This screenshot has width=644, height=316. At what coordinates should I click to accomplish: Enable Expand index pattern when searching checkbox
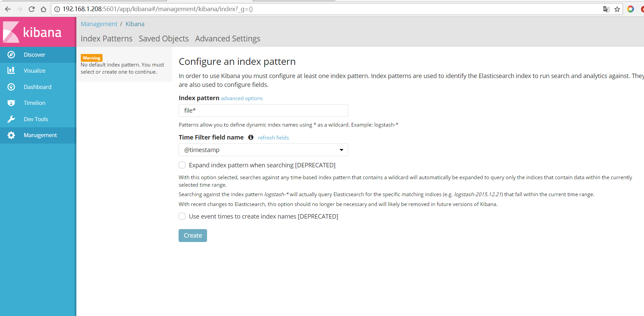click(182, 165)
